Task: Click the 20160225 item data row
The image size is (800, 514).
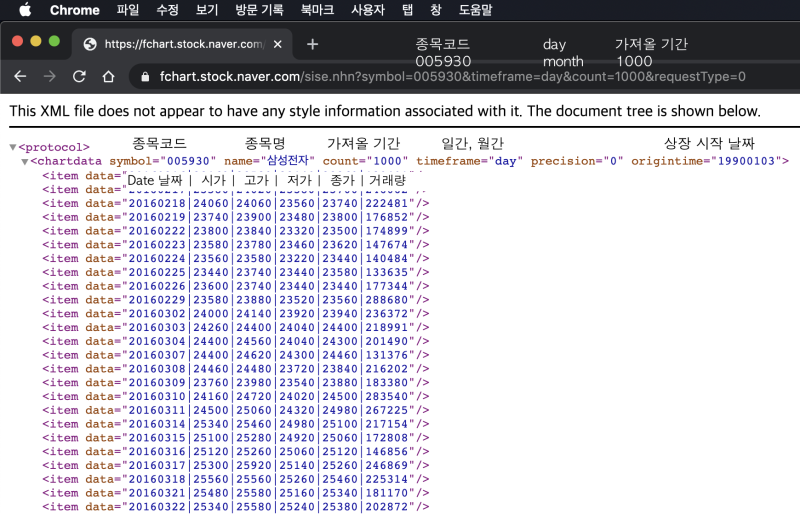Action: pyautogui.click(x=236, y=272)
